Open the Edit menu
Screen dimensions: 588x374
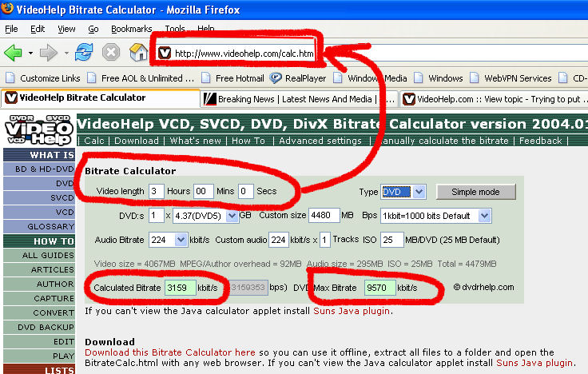(x=38, y=29)
